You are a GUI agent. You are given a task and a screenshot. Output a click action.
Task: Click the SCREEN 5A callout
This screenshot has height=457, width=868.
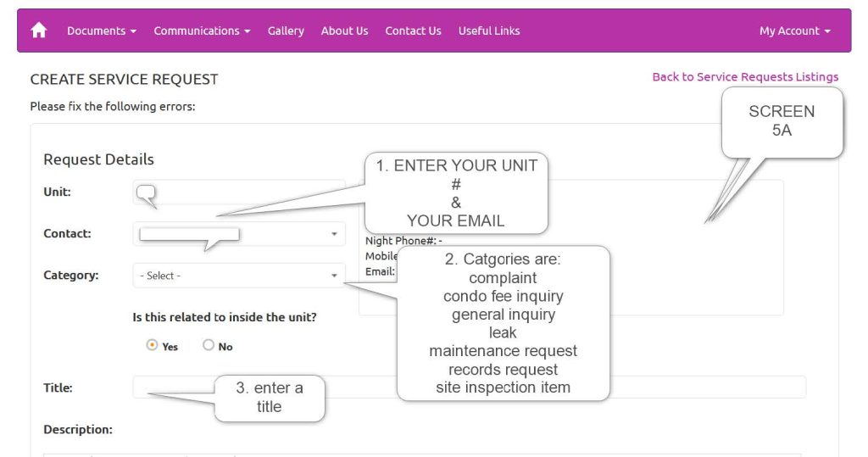pos(782,121)
